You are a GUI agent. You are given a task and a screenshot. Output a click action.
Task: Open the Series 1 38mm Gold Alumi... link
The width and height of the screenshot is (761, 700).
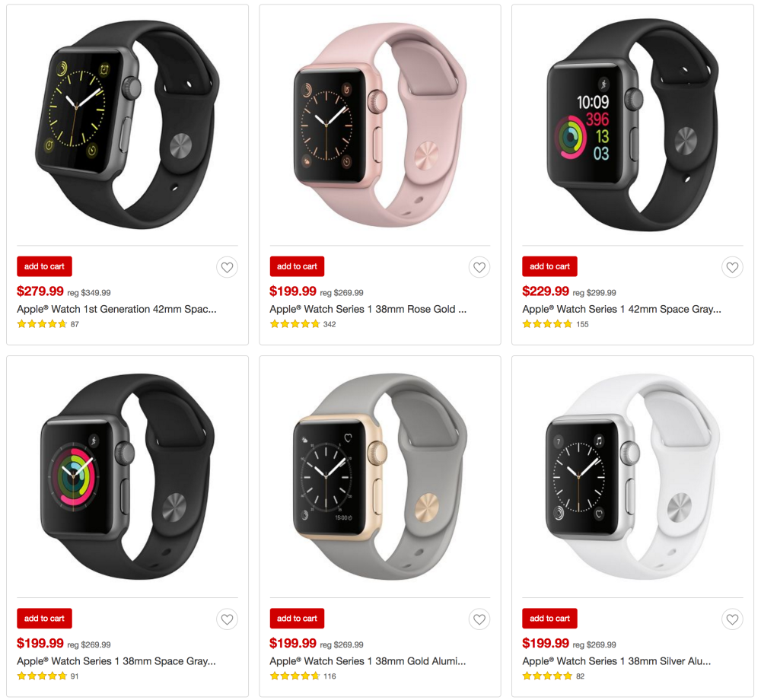(x=368, y=661)
